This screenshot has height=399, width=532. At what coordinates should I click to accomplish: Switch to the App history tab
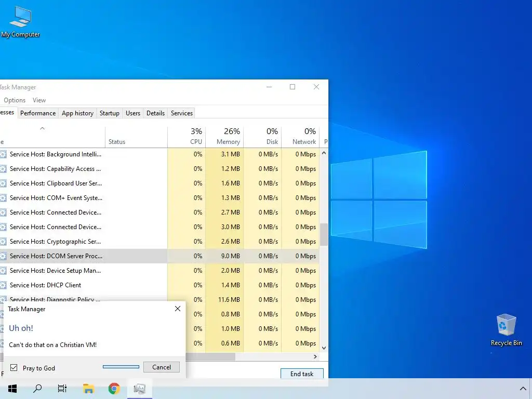tap(78, 113)
